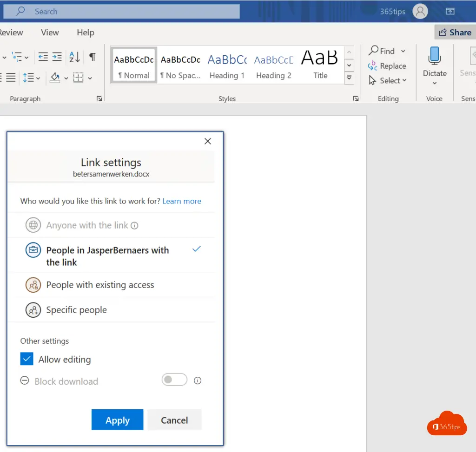This screenshot has width=476, height=452.
Task: Apply the link settings
Action: coord(117,420)
